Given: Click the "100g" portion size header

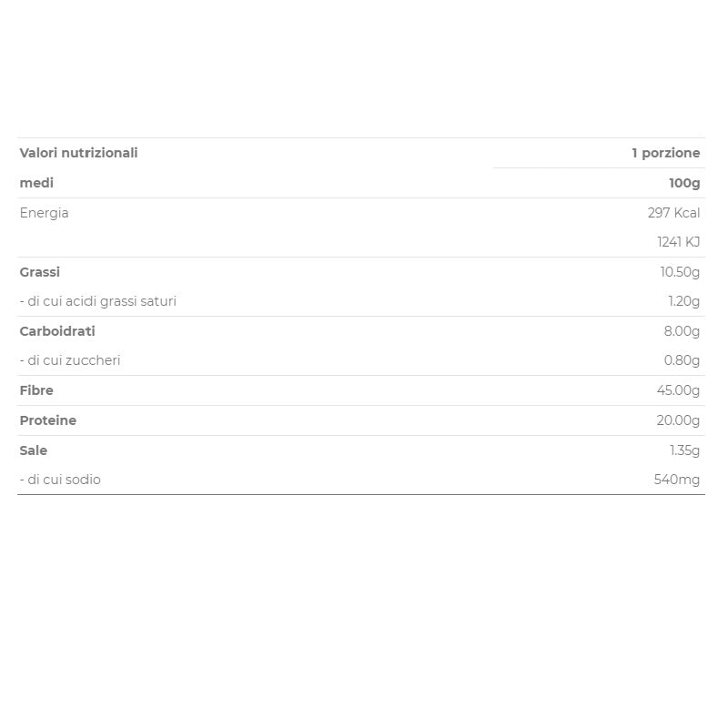Looking at the screenshot, I should [684, 183].
